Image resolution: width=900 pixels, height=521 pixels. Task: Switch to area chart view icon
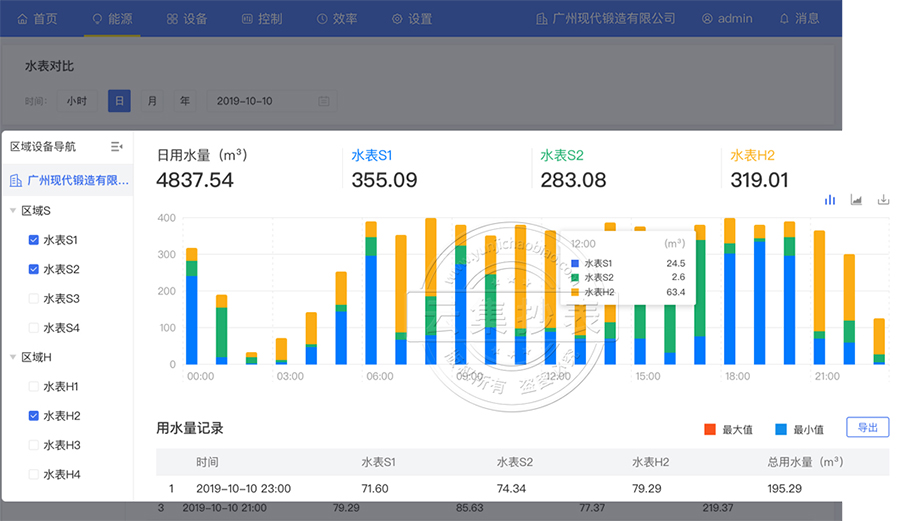pyautogui.click(x=856, y=200)
